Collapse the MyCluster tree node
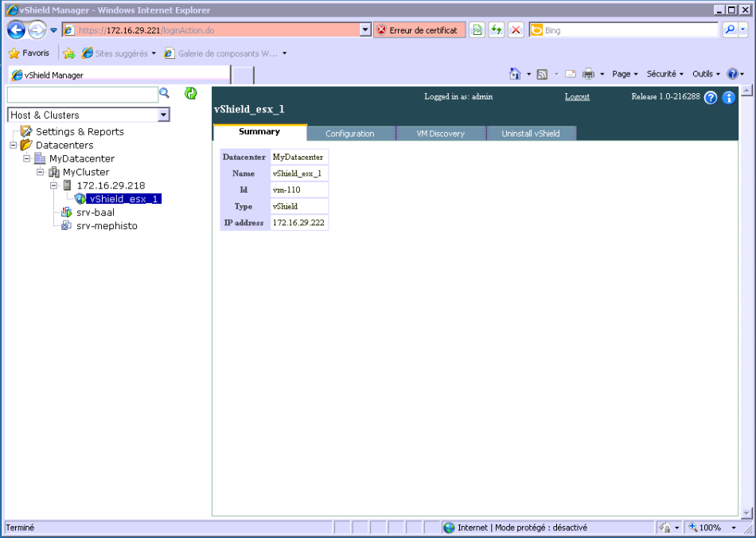 (41, 172)
